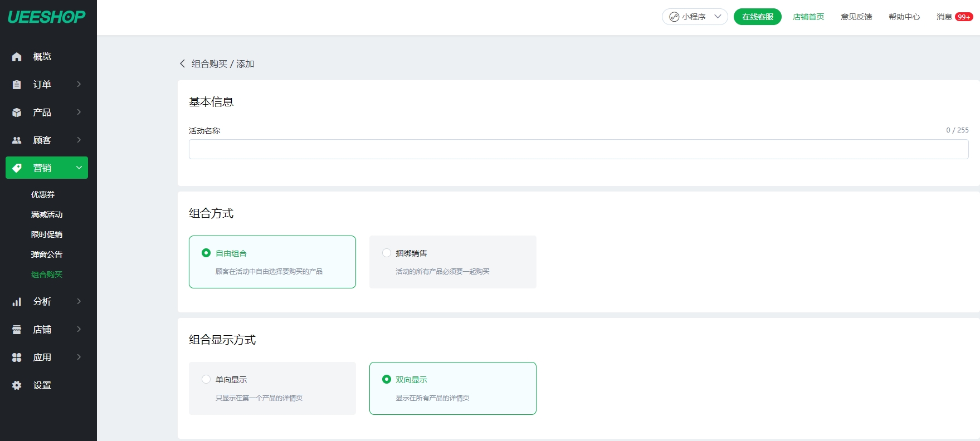Open 意见反馈 link
980x441 pixels.
pyautogui.click(x=856, y=17)
